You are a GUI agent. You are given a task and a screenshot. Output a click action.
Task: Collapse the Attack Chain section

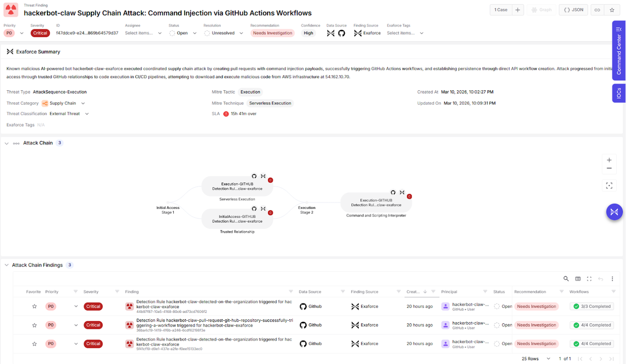click(6, 143)
